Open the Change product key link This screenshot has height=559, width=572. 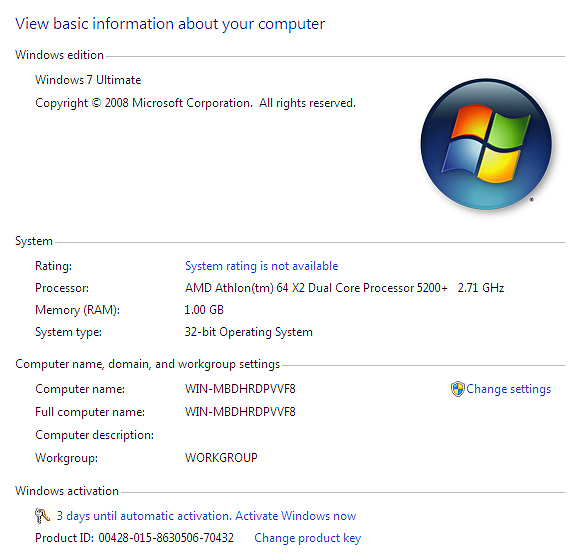tap(308, 538)
